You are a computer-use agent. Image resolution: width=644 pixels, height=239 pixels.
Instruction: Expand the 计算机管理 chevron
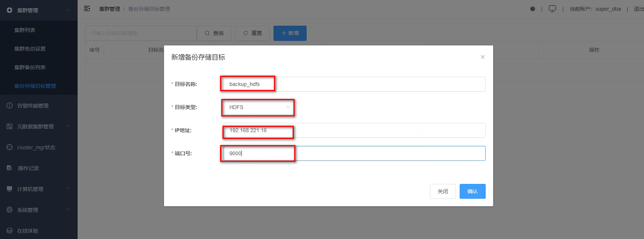pyautogui.click(x=68, y=189)
